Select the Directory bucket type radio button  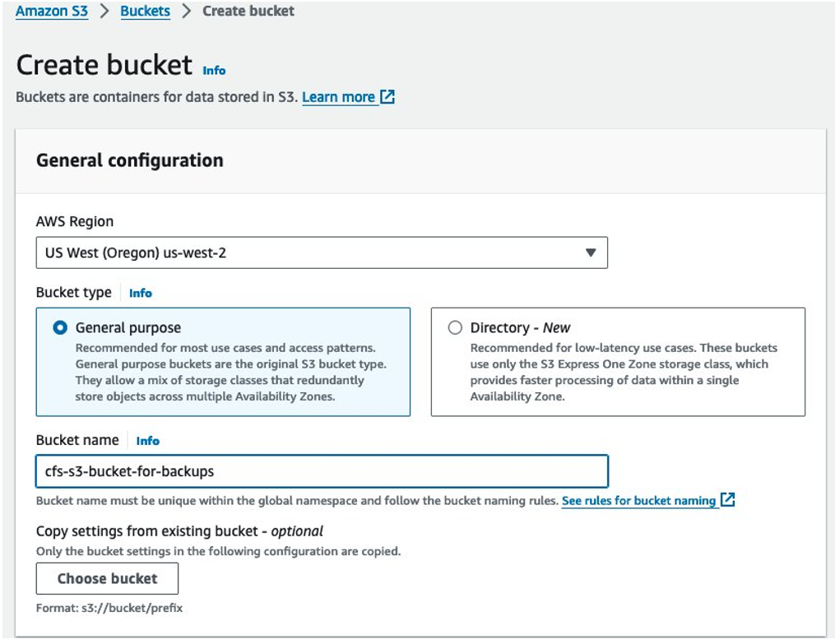click(x=455, y=327)
